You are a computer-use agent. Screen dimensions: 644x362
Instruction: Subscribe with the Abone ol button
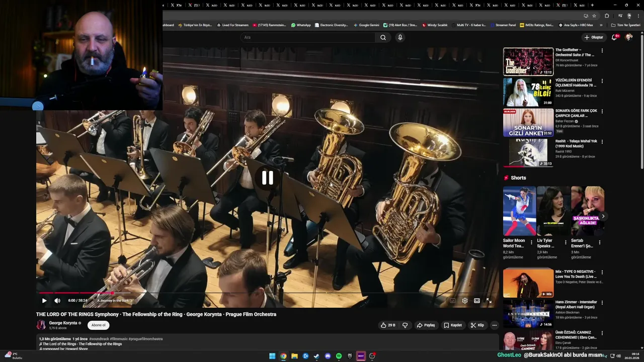click(99, 325)
